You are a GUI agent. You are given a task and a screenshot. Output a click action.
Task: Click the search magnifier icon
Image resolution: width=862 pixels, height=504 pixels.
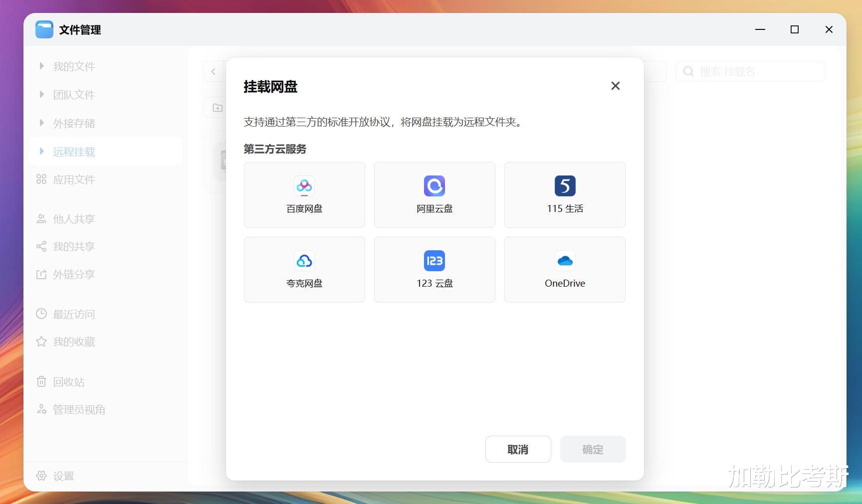(x=688, y=71)
